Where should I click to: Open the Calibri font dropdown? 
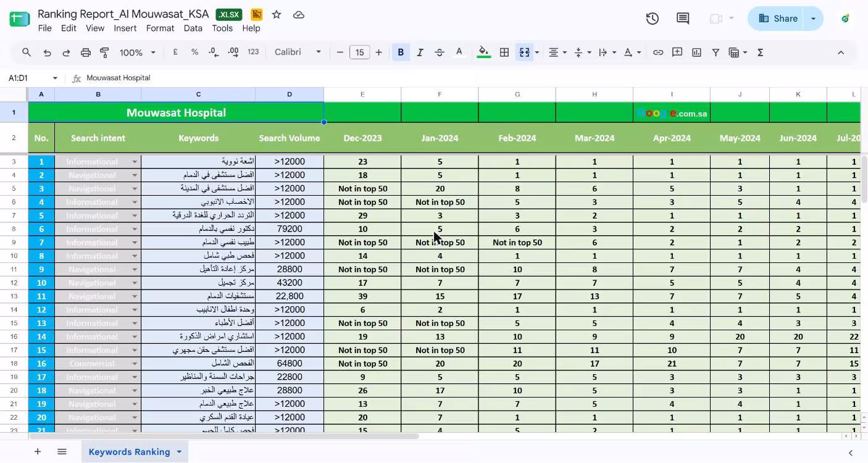pos(298,52)
